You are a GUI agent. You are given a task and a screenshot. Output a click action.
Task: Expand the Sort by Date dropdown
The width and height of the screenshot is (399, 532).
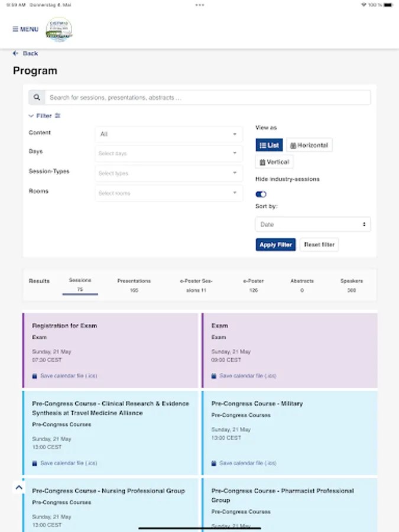(313, 225)
